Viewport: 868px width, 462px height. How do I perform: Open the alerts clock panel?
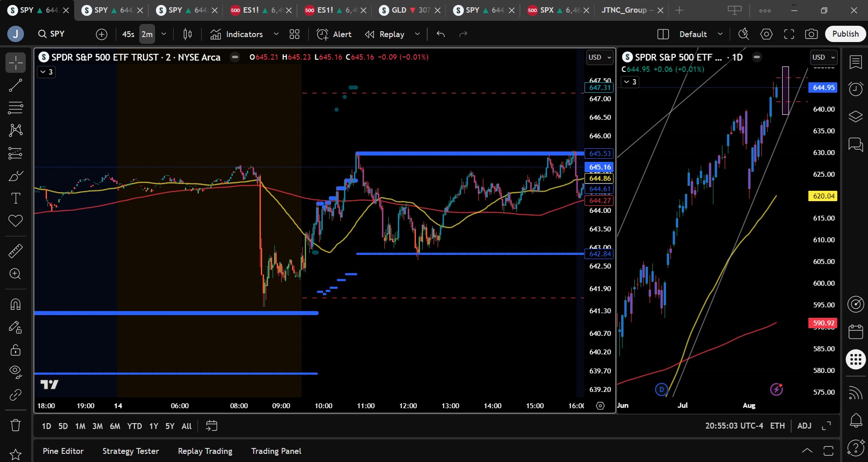(x=856, y=89)
